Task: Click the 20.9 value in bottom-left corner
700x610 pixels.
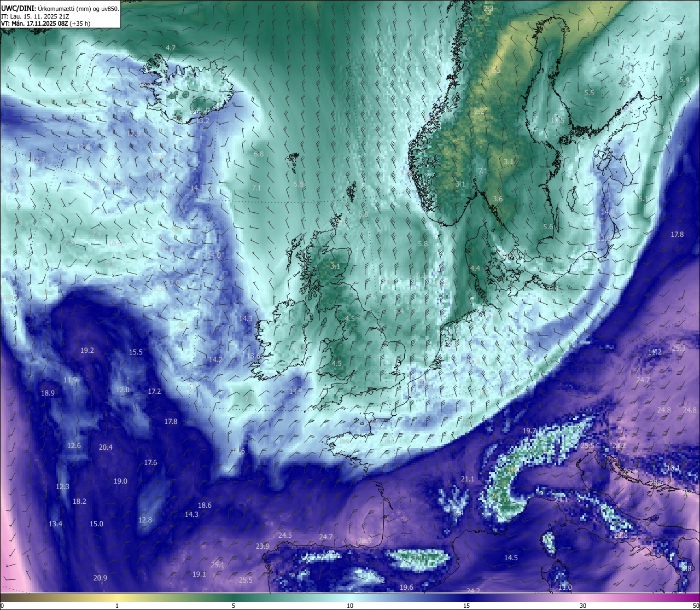Action: pos(100,578)
